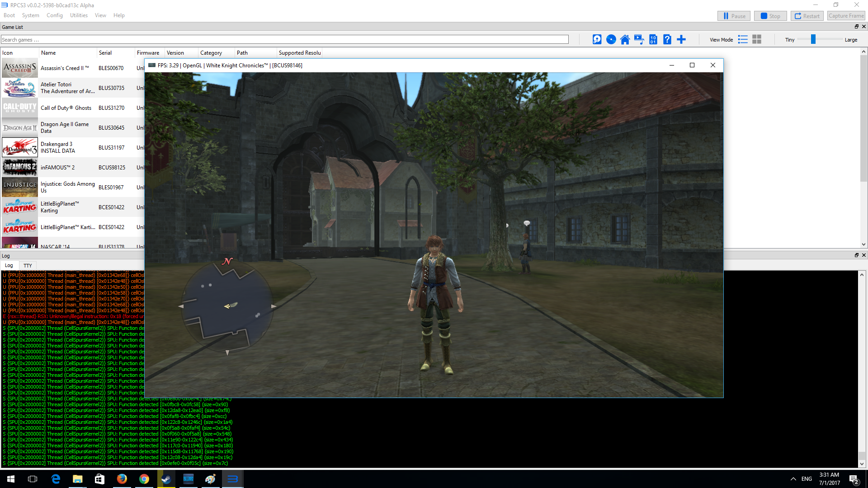Click the home category filter icon
The height and width of the screenshot is (488, 868).
[x=625, y=40]
